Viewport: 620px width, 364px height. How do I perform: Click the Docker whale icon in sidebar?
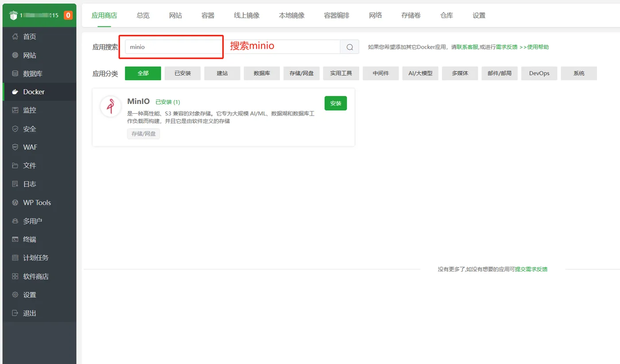coord(15,92)
